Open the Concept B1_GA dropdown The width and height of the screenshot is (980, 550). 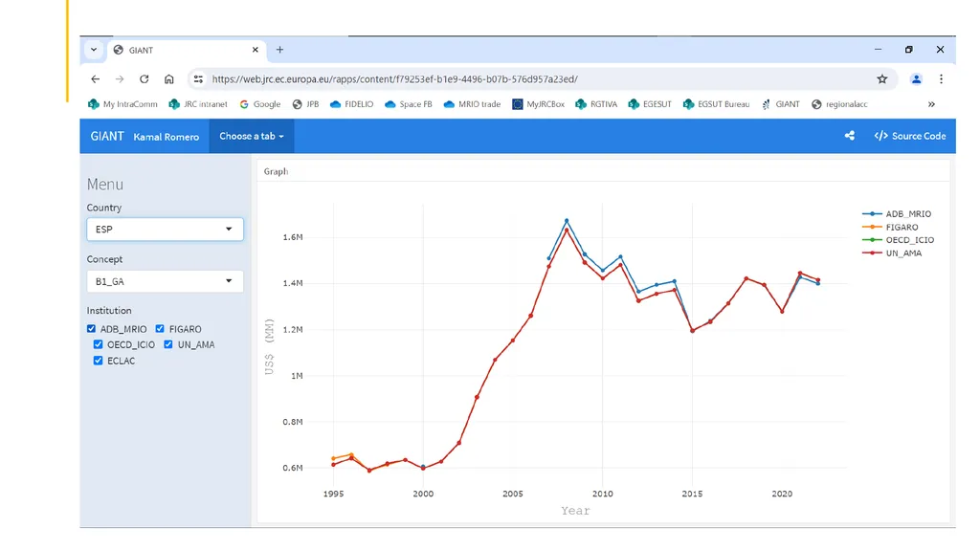click(165, 281)
